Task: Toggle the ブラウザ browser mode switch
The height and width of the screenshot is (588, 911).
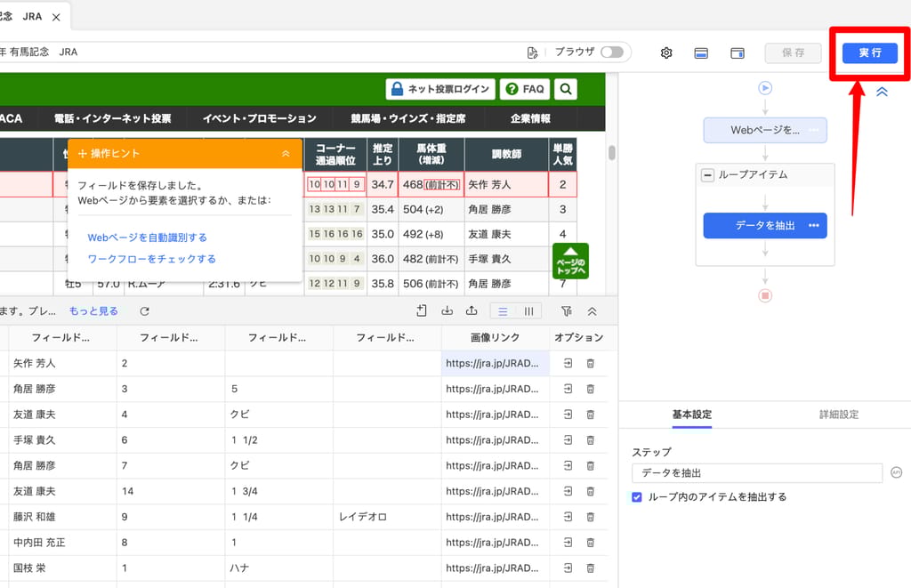Action: point(612,52)
